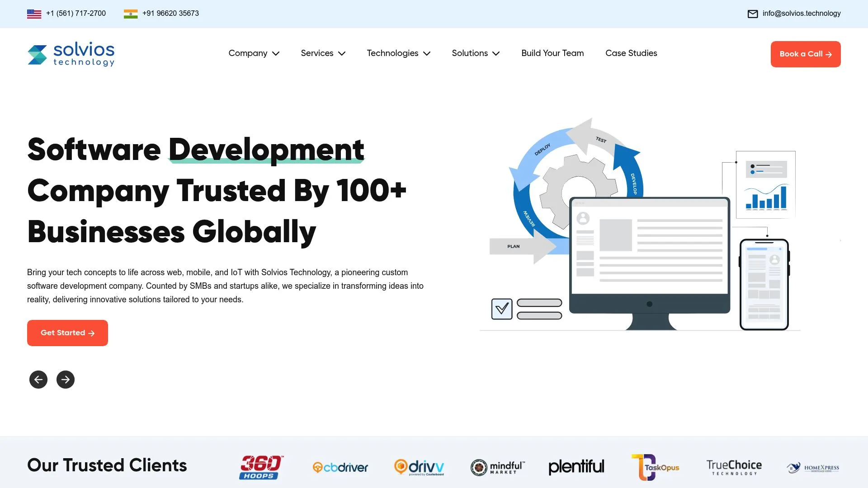Open the Technologies dropdown
The image size is (868, 488).
(x=398, y=53)
